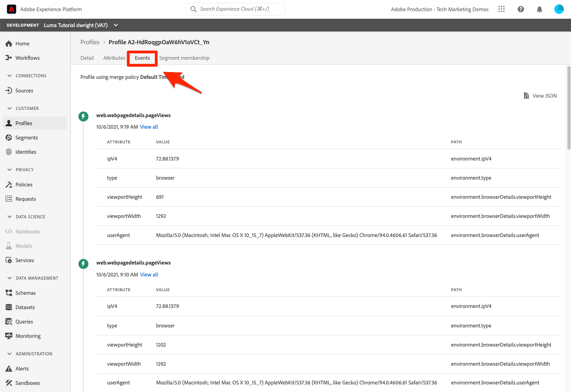571x392 pixels.
Task: Click the View JSON button label
Action: coord(545,96)
